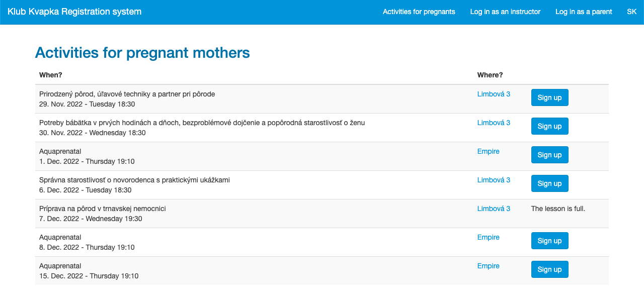This screenshot has height=305, width=644.
Task: Open Limbová 3 link for the full lesson
Action: pyautogui.click(x=494, y=209)
